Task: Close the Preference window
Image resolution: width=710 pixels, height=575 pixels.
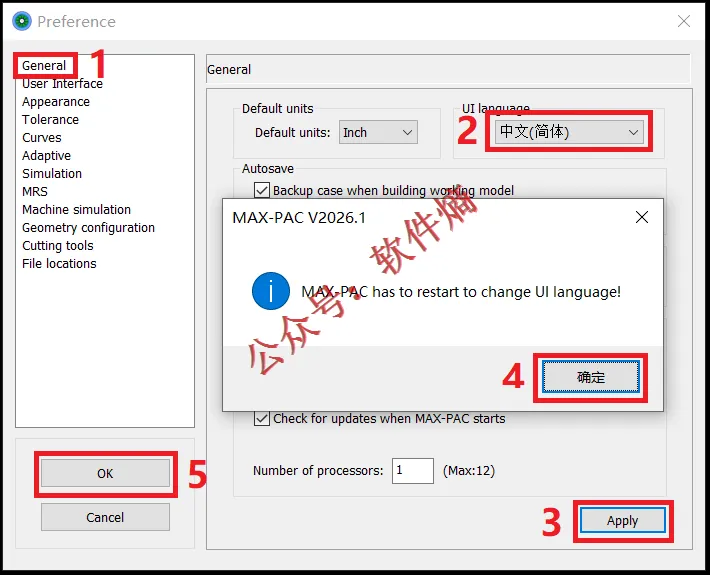Action: (684, 21)
